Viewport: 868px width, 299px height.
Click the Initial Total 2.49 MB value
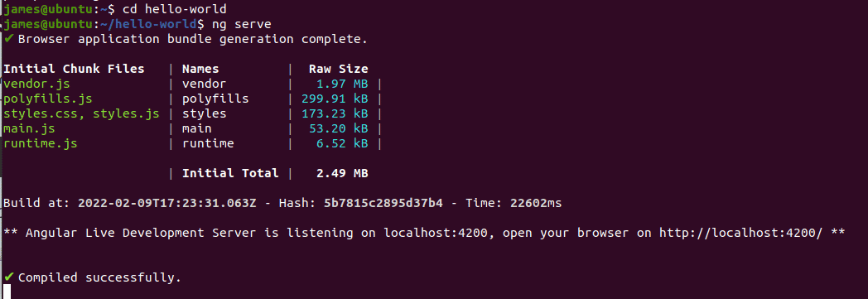342,173
